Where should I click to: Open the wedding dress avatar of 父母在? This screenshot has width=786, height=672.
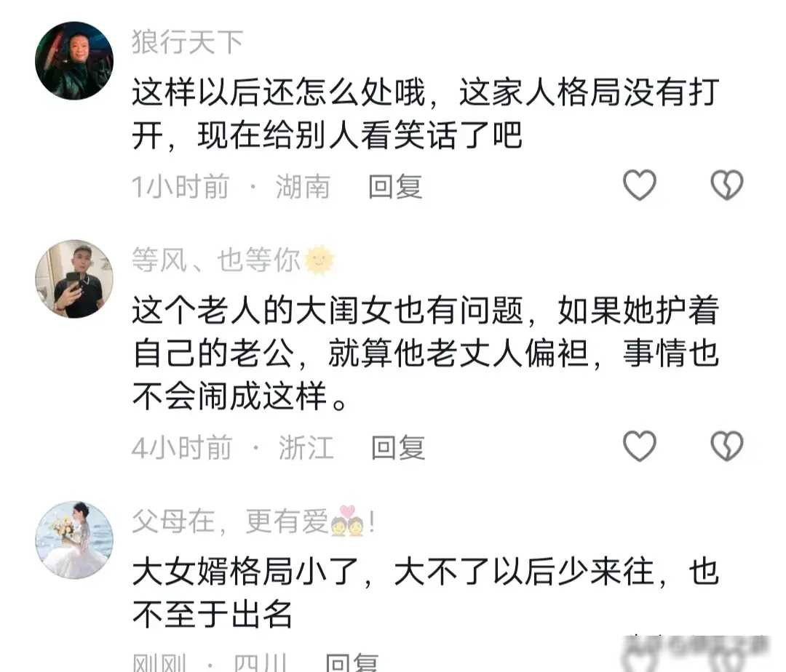(74, 540)
